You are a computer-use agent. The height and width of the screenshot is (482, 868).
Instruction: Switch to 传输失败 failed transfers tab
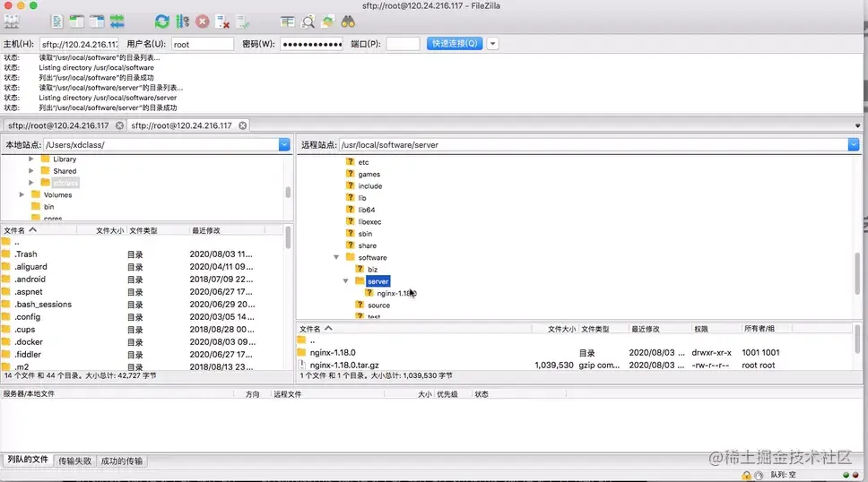[74, 460]
